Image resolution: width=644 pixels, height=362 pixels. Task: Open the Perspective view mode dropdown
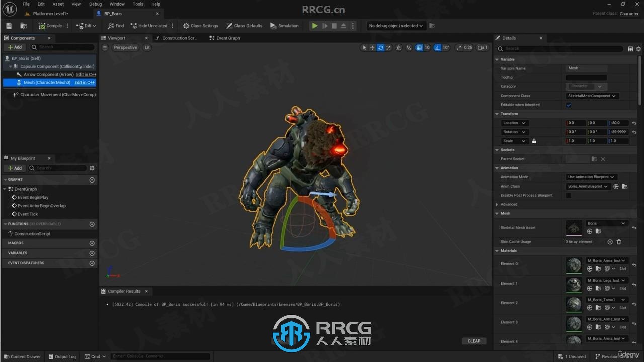[x=125, y=48]
